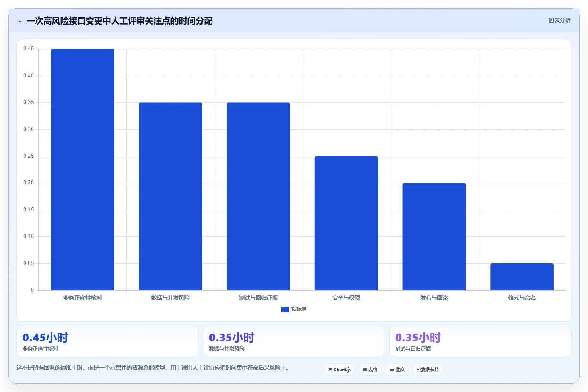Select the 格式与命名 bar
This screenshot has height=392, width=588.
tap(522, 277)
